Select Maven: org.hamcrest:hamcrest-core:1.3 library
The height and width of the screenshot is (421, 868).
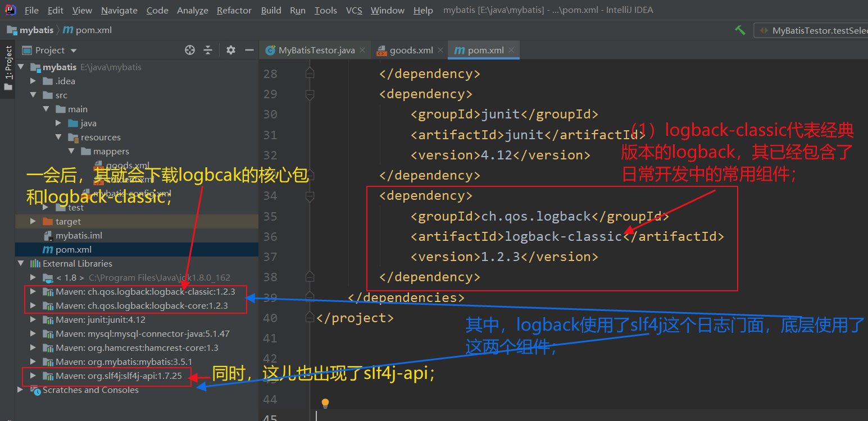(137, 348)
